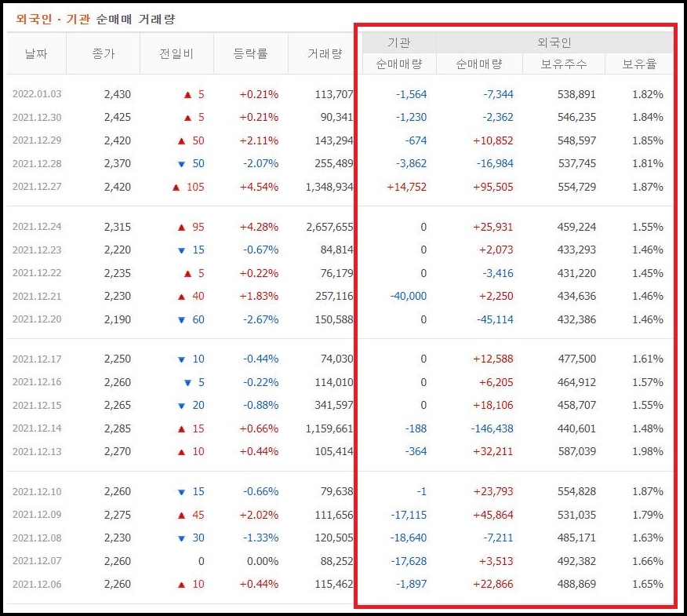Click closing price 2,190

[x=118, y=319]
